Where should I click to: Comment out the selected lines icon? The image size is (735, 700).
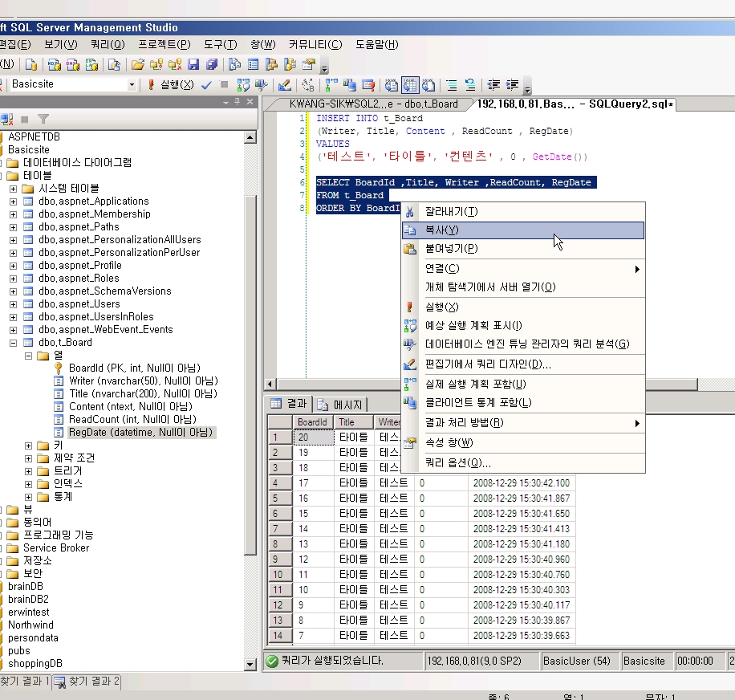452,85
